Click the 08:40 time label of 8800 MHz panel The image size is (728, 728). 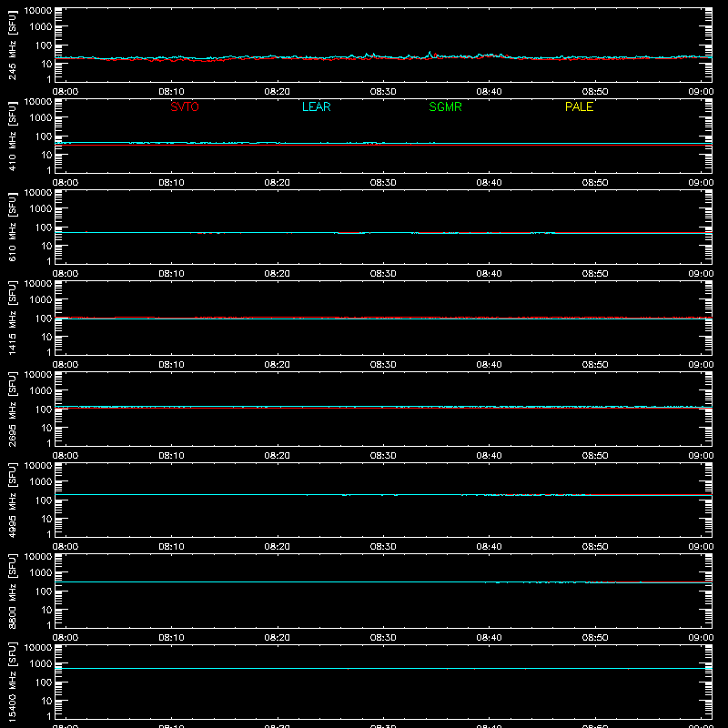(489, 638)
